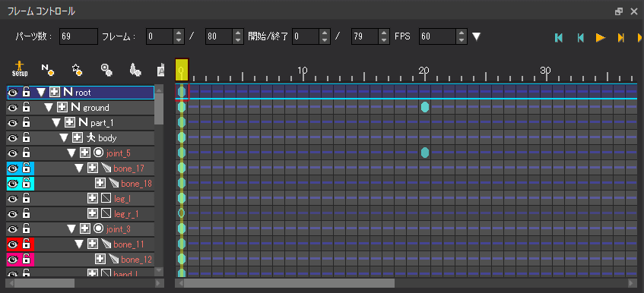Image resolution: width=644 pixels, height=293 pixels.
Task: Open the FPS settings dropdown triangle
Action: pos(476,37)
